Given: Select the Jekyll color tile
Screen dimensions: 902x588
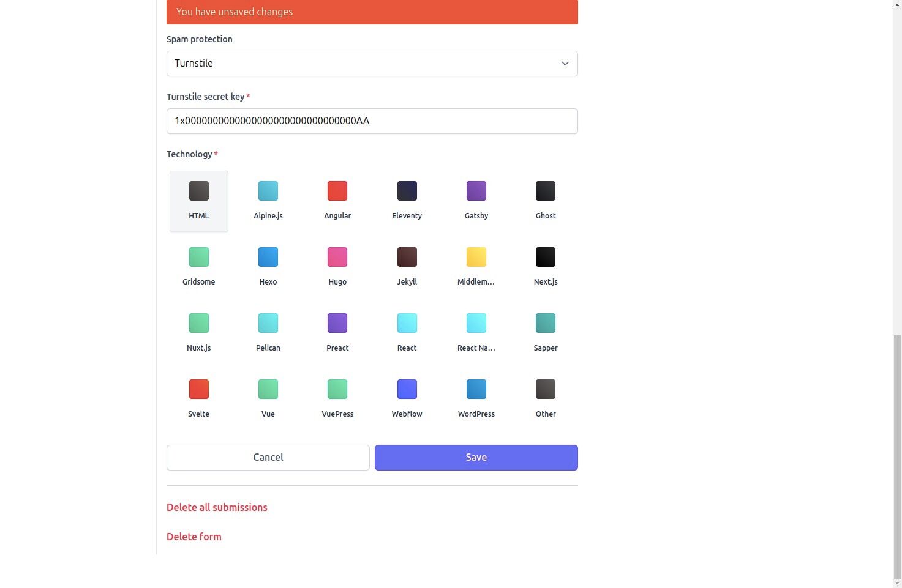Looking at the screenshot, I should pyautogui.click(x=407, y=257).
